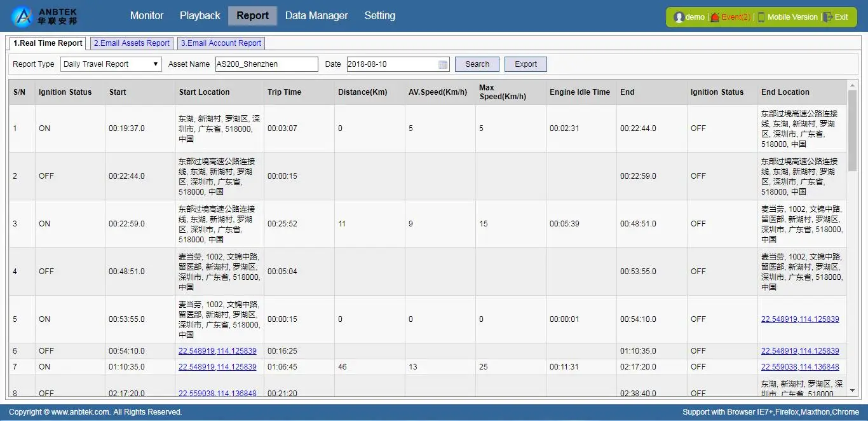Open the Monitor menu
The width and height of the screenshot is (868, 421).
(147, 16)
